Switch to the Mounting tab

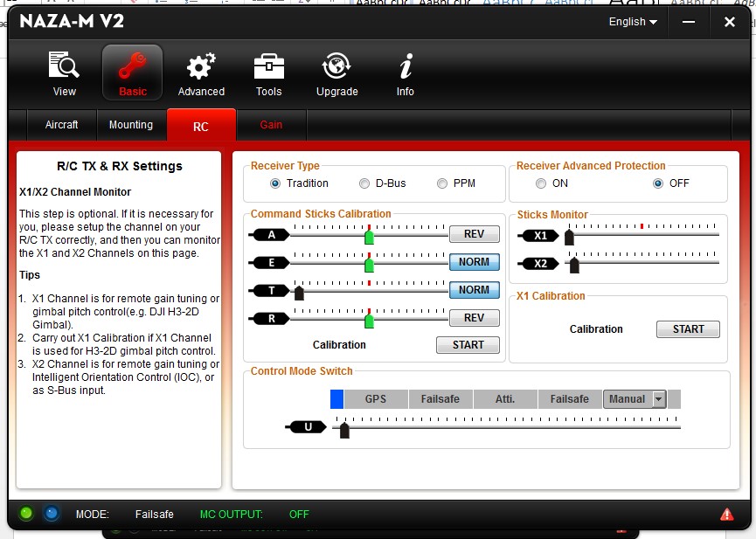click(x=131, y=125)
